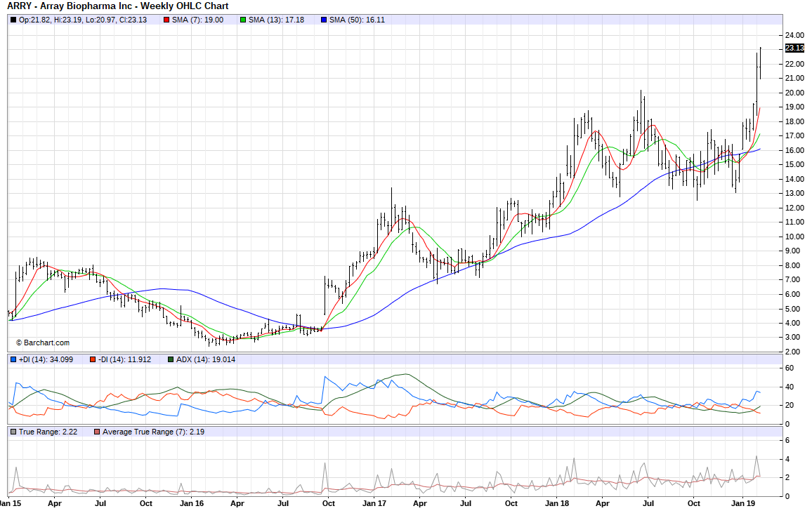Click the Jan 18 date axis label
The image size is (812, 525).
click(557, 503)
